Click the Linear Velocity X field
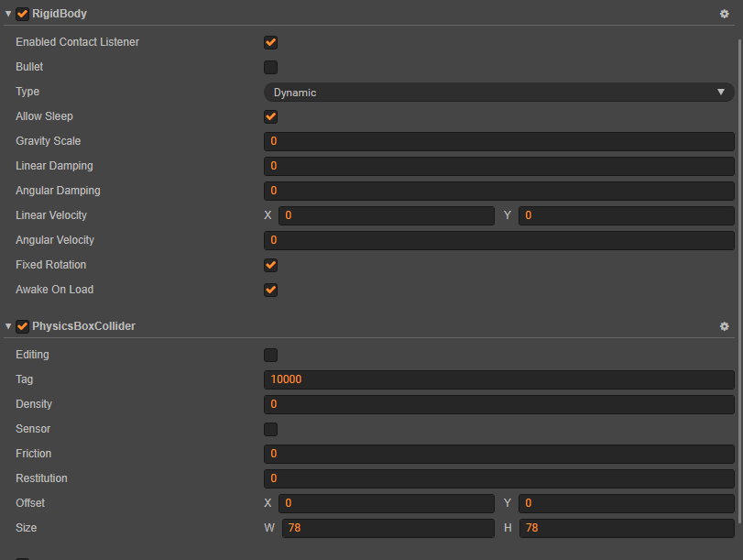 click(386, 215)
